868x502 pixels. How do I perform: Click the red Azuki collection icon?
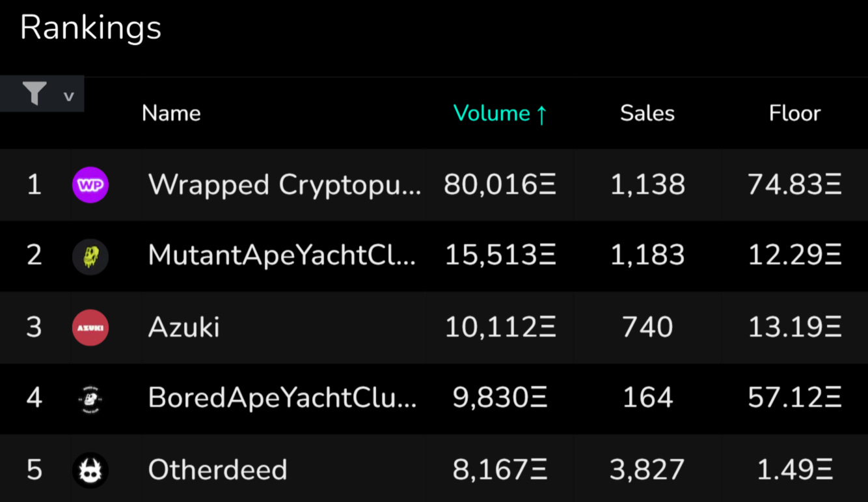[x=90, y=327]
